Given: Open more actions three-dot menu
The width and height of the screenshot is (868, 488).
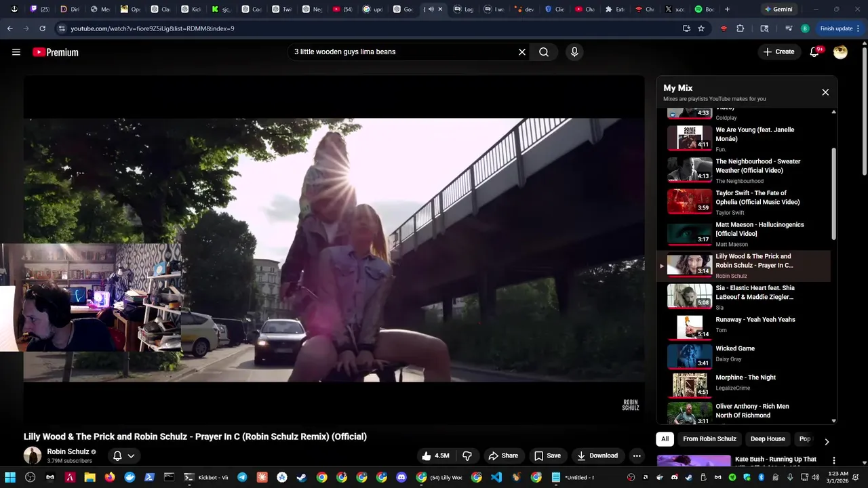Looking at the screenshot, I should pos(637,455).
